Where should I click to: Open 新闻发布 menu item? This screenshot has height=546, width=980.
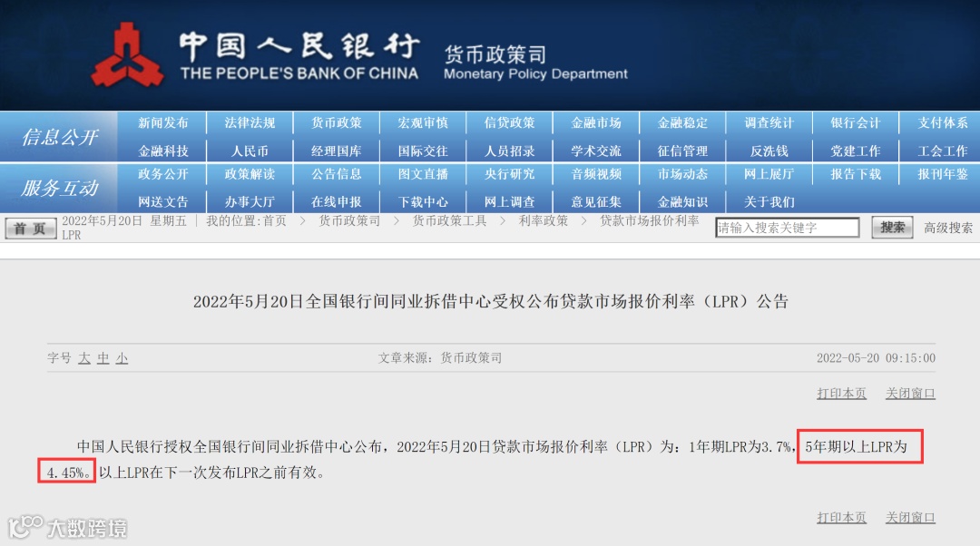(x=163, y=122)
